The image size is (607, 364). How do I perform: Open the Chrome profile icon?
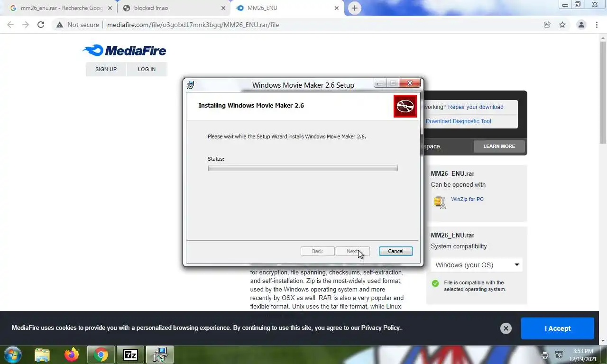pos(581,25)
